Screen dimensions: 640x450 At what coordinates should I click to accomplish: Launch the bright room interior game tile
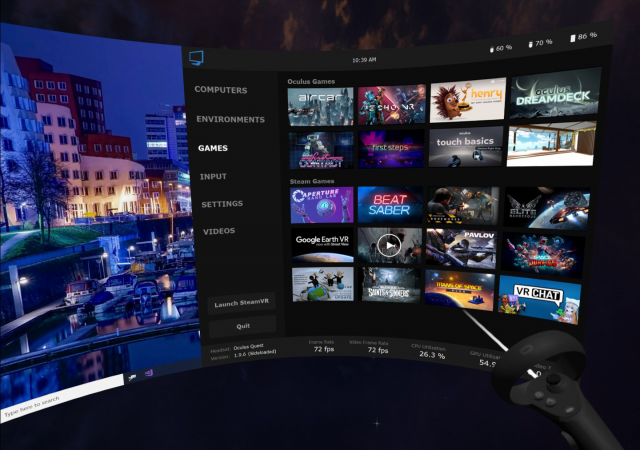point(551,144)
